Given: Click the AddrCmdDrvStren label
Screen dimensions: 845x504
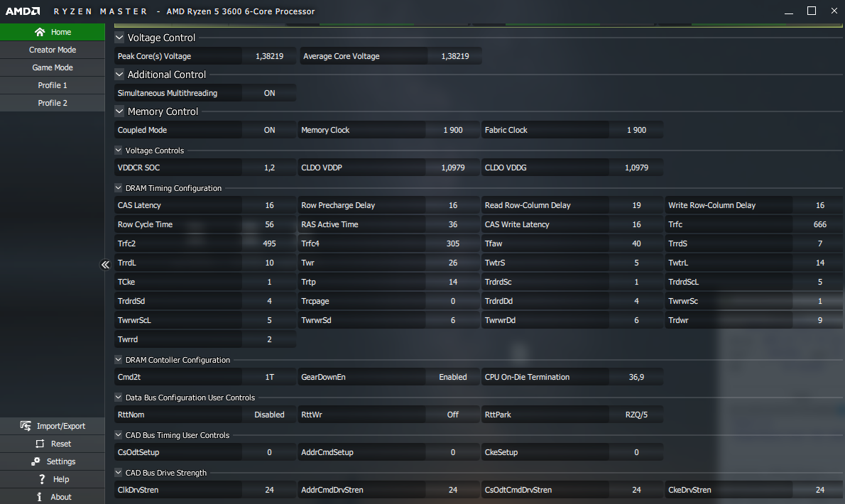Looking at the screenshot, I should pyautogui.click(x=332, y=490).
